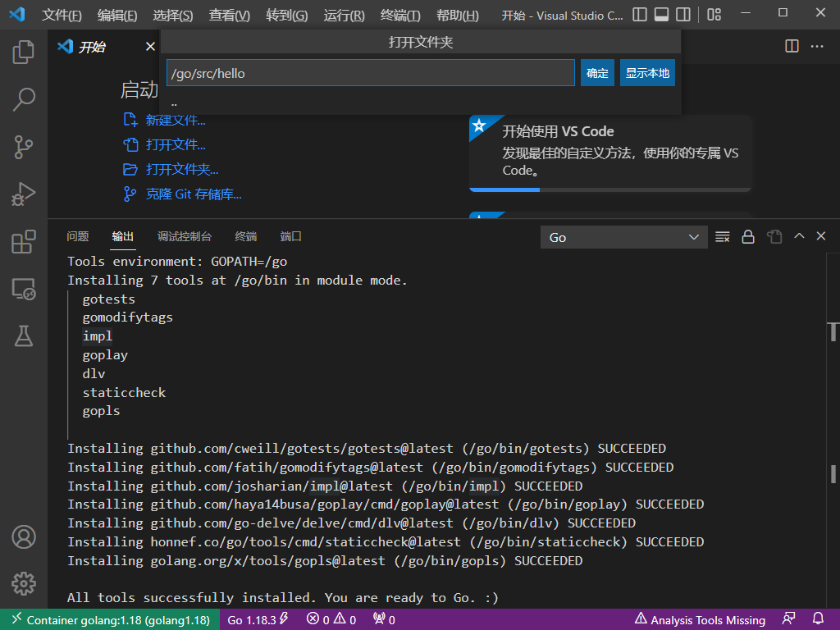
Task: Click the Container golang:1.18 remote indicator
Action: (x=110, y=620)
